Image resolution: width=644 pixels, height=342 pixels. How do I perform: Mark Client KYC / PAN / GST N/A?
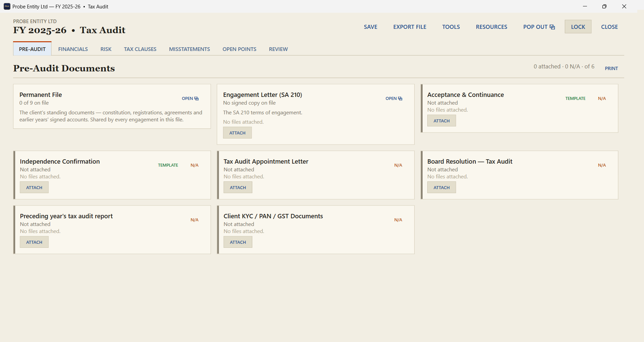click(398, 220)
